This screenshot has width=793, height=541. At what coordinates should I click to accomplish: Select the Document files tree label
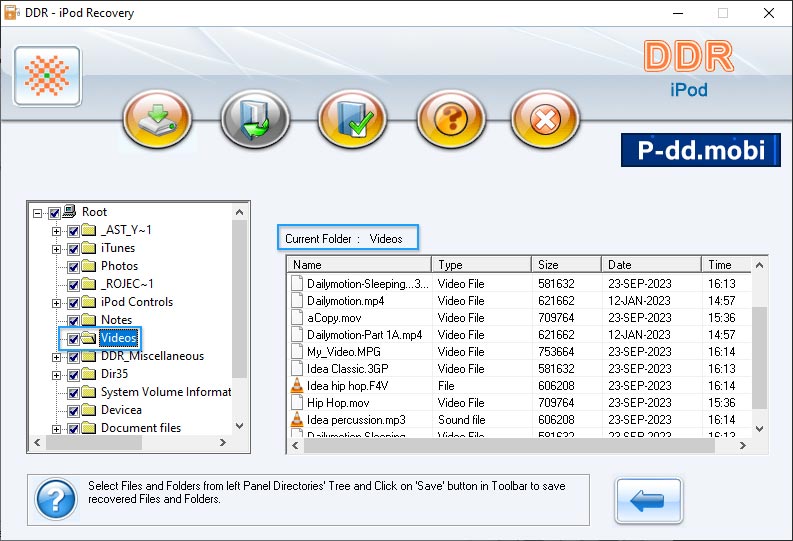[141, 428]
